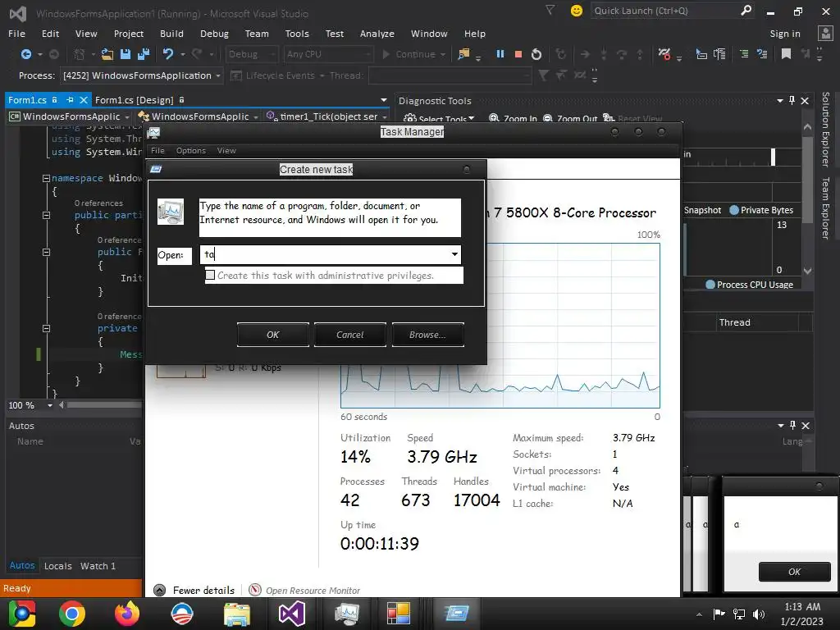
Task: Click Cancel in Create new task dialog
Action: (x=349, y=335)
